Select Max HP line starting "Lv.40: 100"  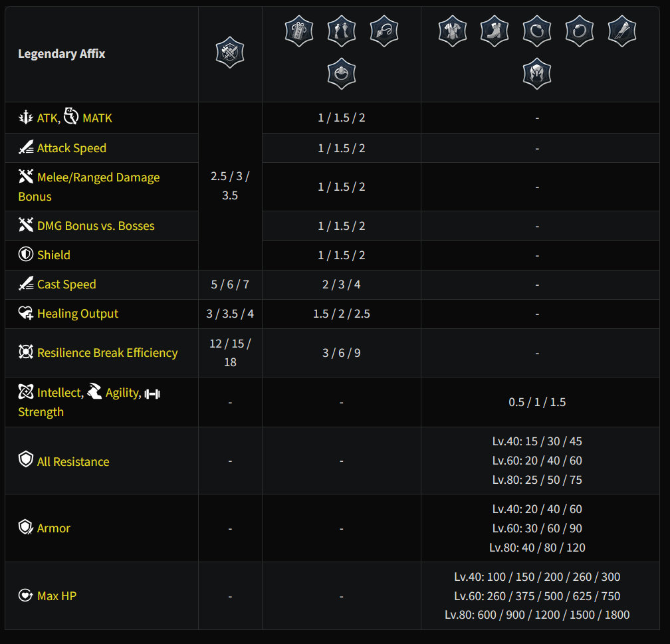click(x=537, y=577)
